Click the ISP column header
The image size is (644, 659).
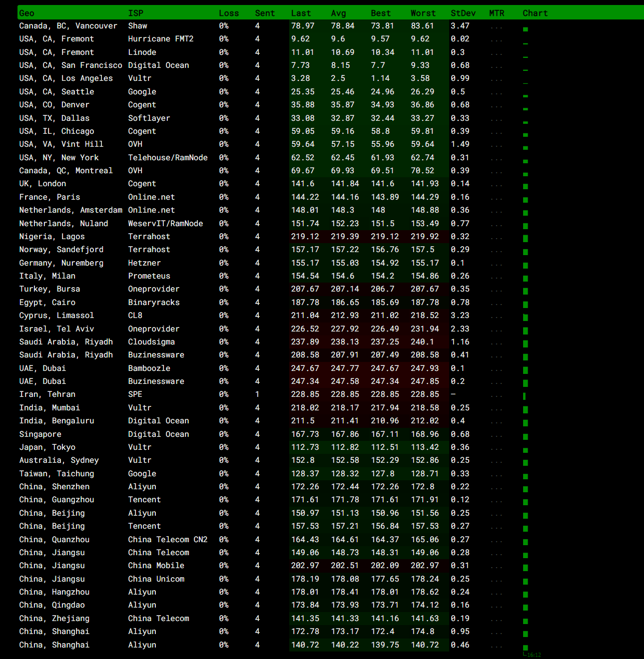point(136,13)
